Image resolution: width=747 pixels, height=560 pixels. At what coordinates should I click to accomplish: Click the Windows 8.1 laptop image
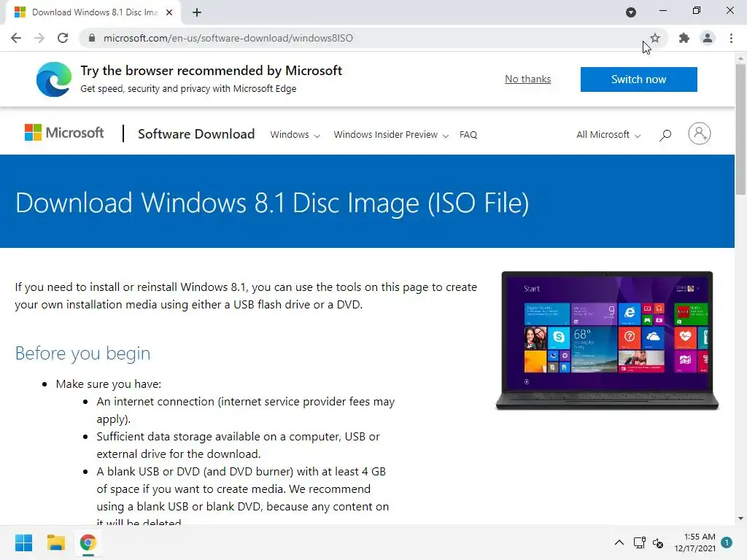[608, 341]
